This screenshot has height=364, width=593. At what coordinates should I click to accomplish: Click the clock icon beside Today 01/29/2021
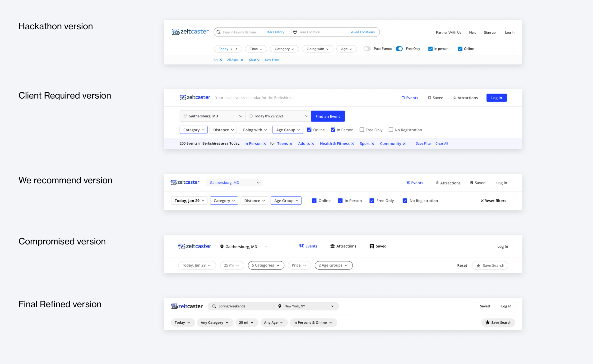[250, 116]
